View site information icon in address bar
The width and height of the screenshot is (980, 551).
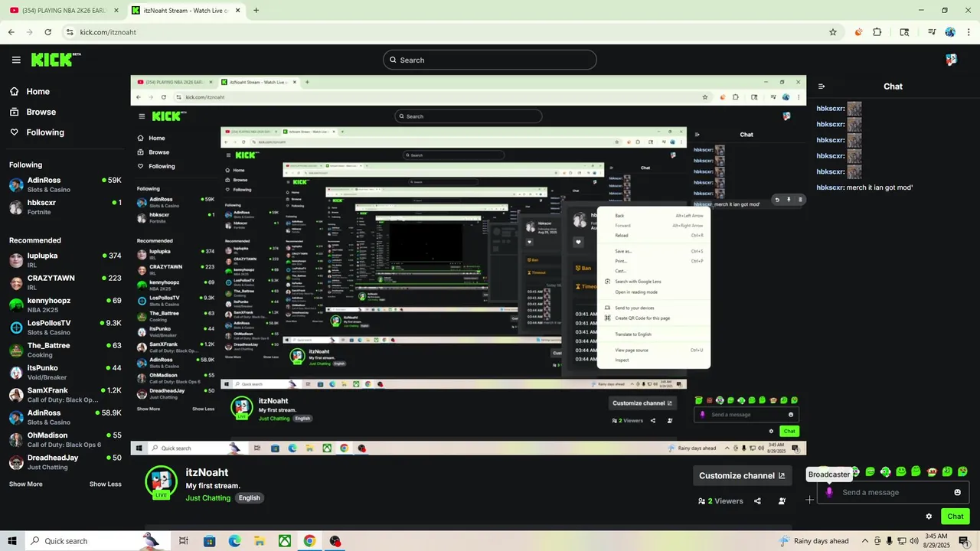(x=70, y=32)
